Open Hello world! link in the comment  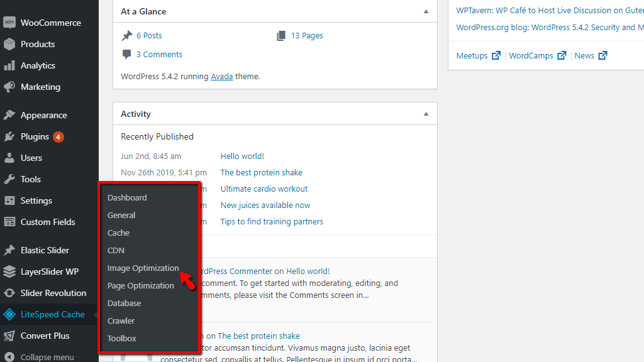tap(308, 271)
